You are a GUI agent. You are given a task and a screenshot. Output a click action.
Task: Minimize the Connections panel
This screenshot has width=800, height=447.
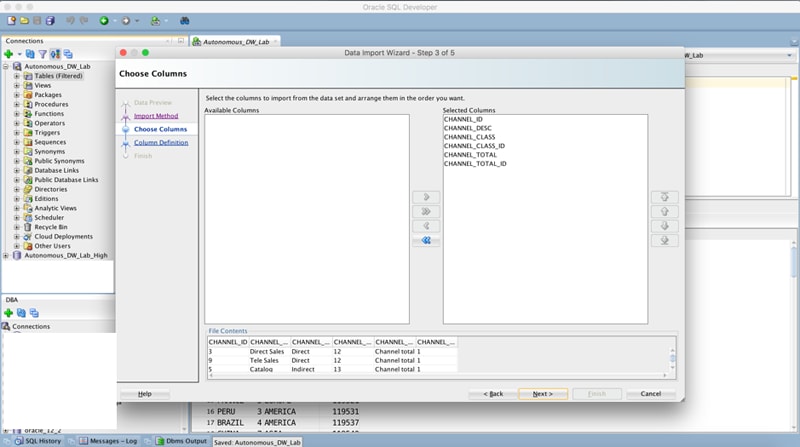181,40
